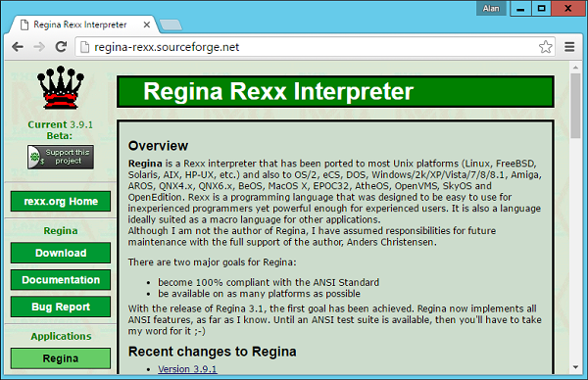
Task: Click the page icon in the address bar
Action: (x=84, y=47)
